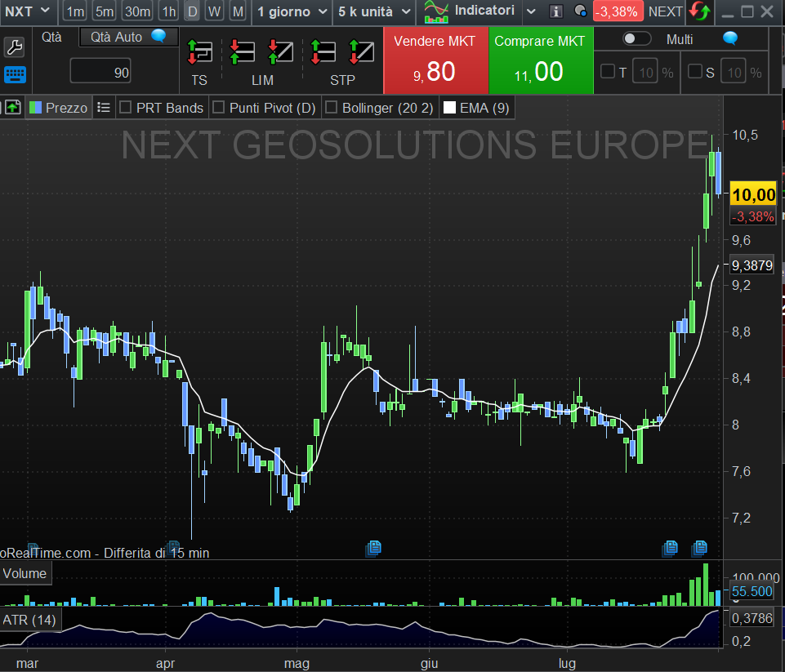
Task: Open the wrench settings icon
Action: point(15,47)
